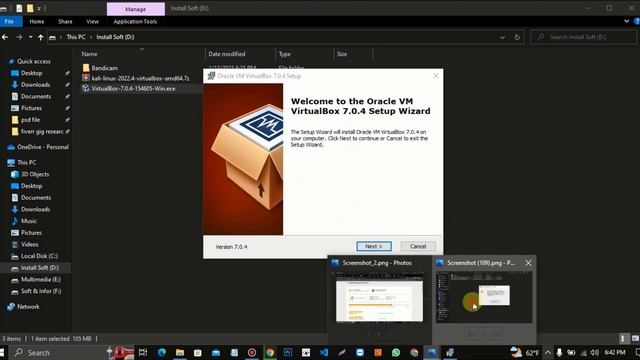This screenshot has width=640, height=360.
Task: Click the taskbar Search box
Action: coord(57,353)
